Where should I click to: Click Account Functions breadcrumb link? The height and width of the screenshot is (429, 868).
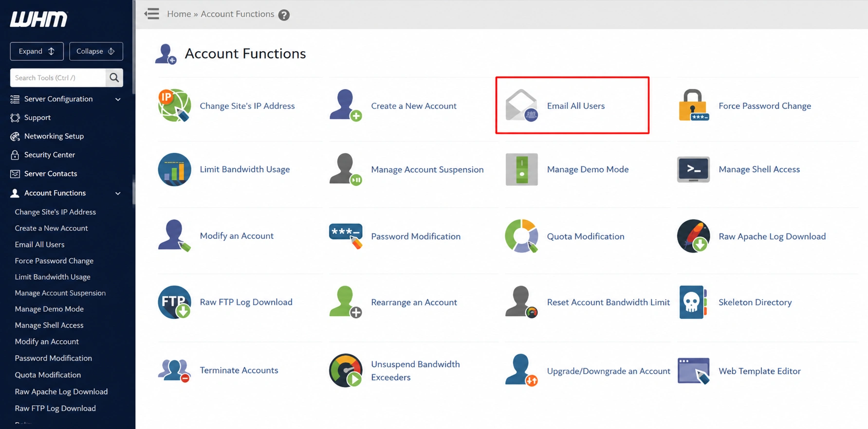238,14
